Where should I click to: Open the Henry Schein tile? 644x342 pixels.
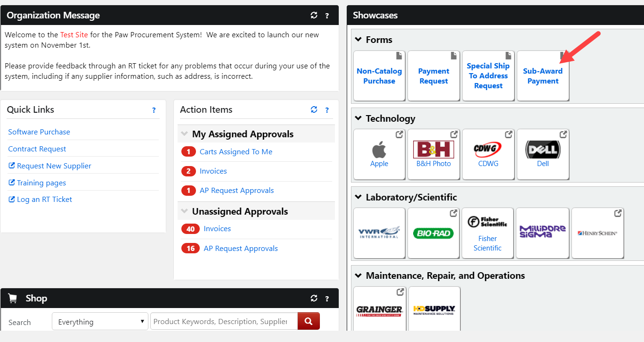coord(598,233)
